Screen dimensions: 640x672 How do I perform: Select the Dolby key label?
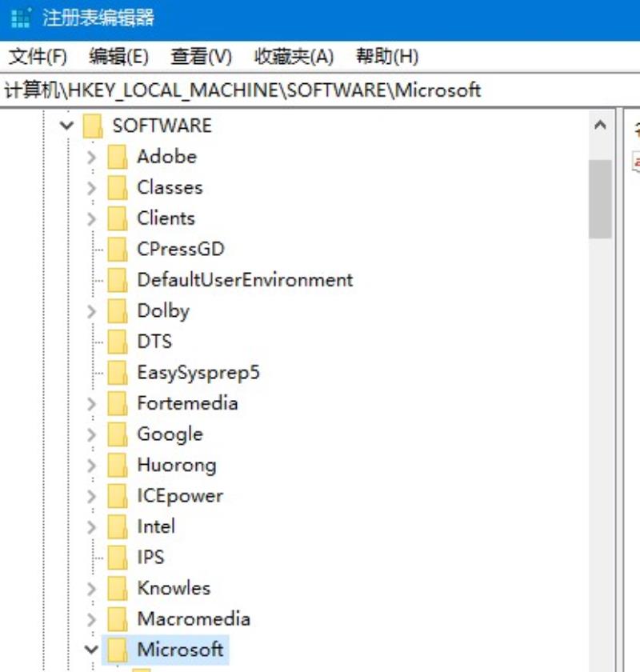click(163, 311)
